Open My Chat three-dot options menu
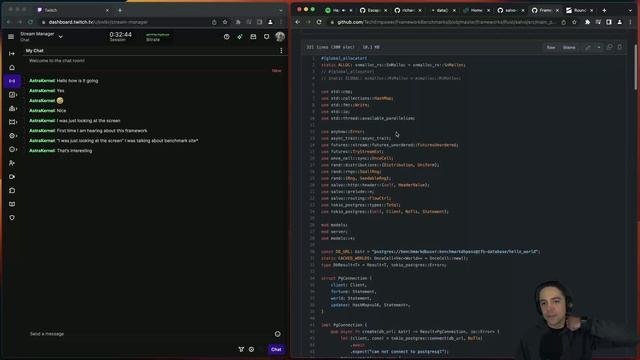Viewport: 640px width, 360px height. pyautogui.click(x=281, y=51)
